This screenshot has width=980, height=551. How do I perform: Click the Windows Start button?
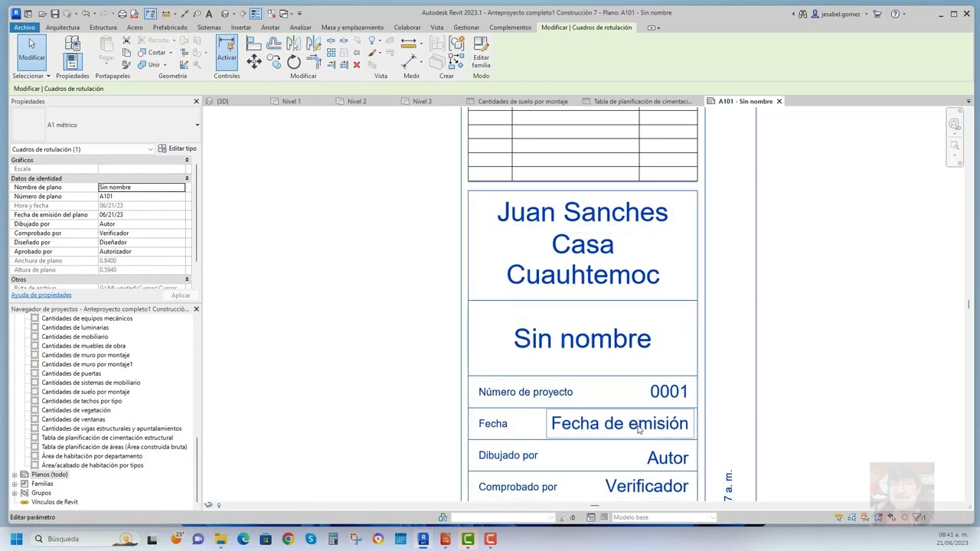pos(16,540)
